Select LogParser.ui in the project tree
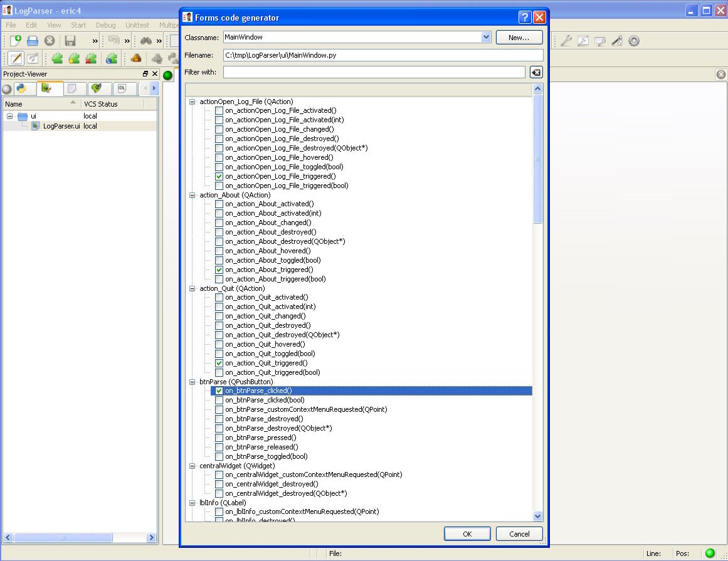This screenshot has width=728, height=561. 61,126
